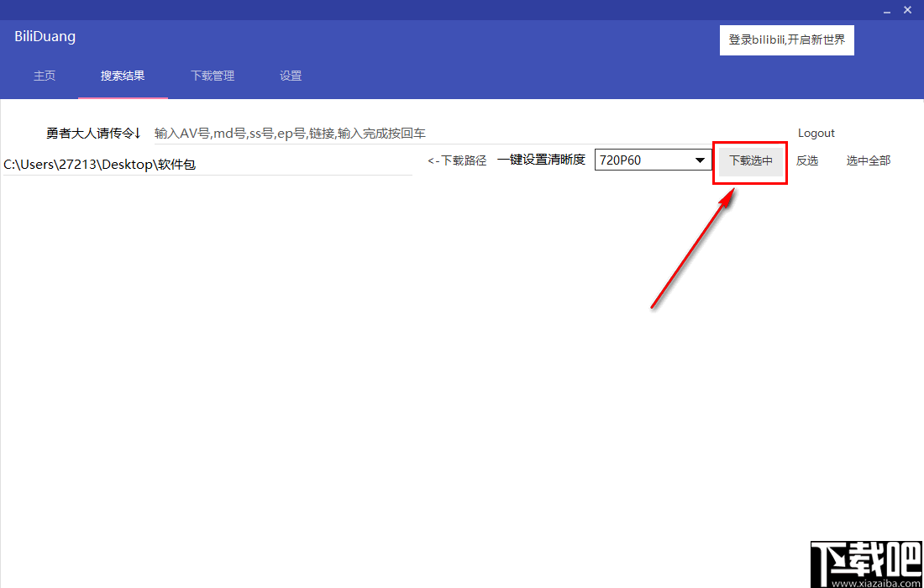Click 选中全部 to select all items
The height and width of the screenshot is (588, 924).
click(868, 160)
